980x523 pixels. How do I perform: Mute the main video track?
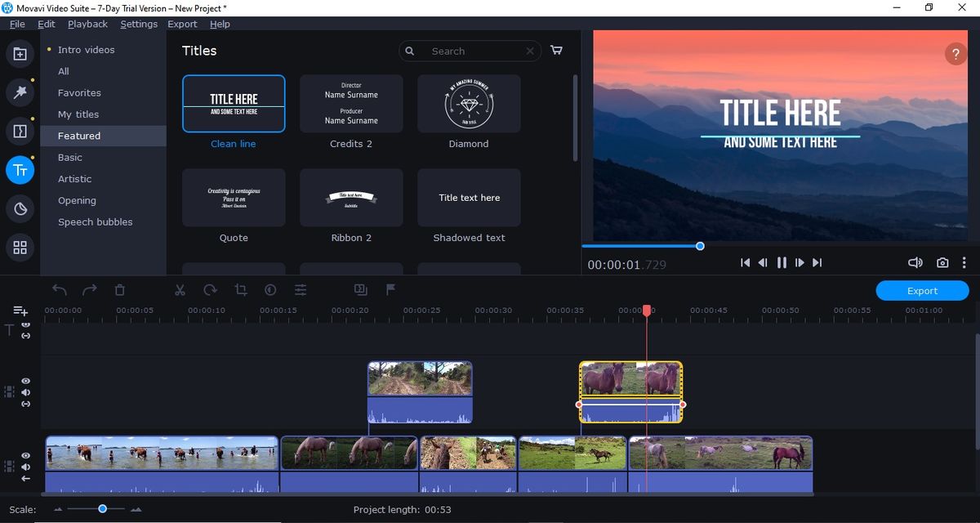click(x=25, y=466)
